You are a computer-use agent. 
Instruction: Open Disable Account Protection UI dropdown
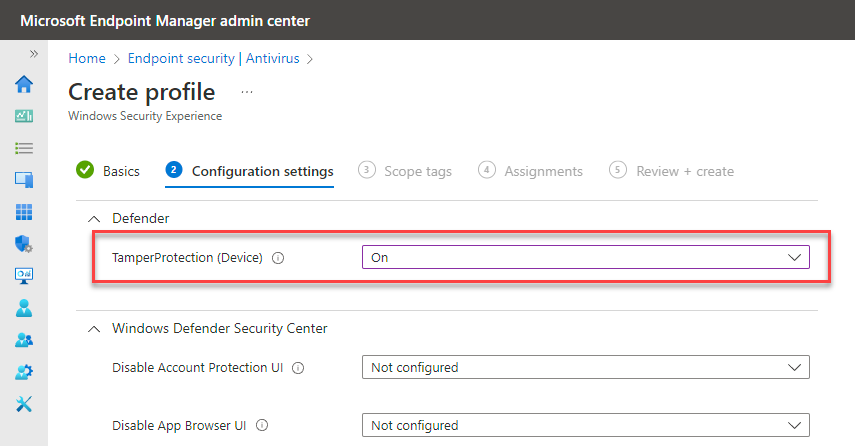585,367
